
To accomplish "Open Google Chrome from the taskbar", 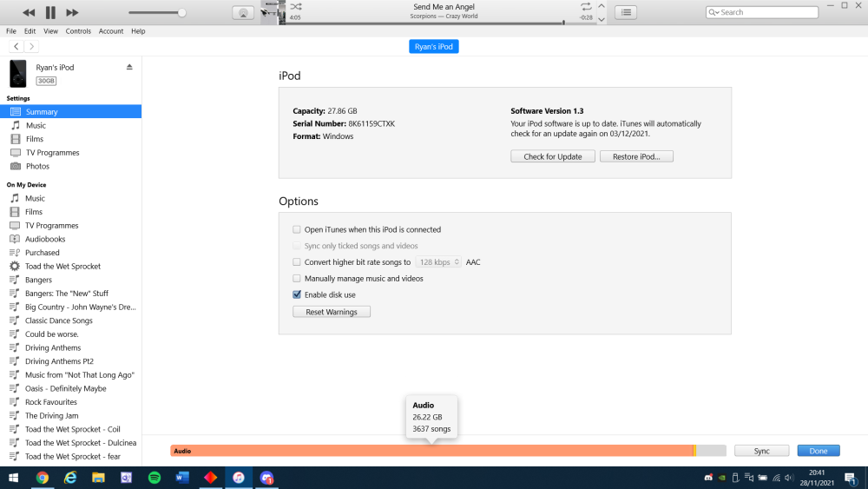I will (42, 478).
